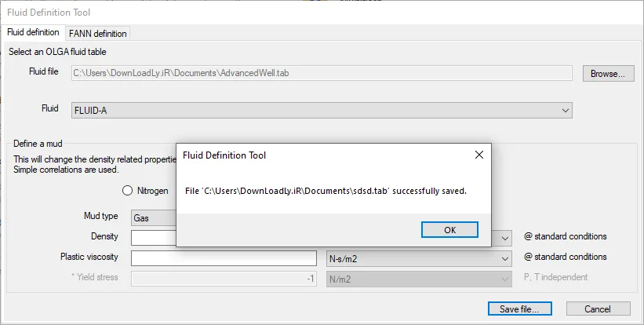Viewport: 644px width, 325px height.
Task: Click OK in the Fluid Definition Tool dialog
Action: coord(449,230)
